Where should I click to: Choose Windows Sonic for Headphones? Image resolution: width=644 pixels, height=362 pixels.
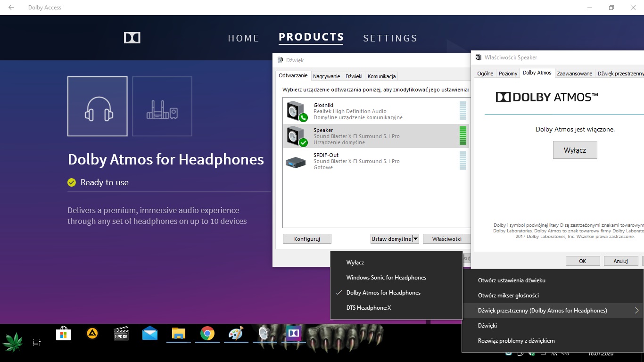pos(396,278)
